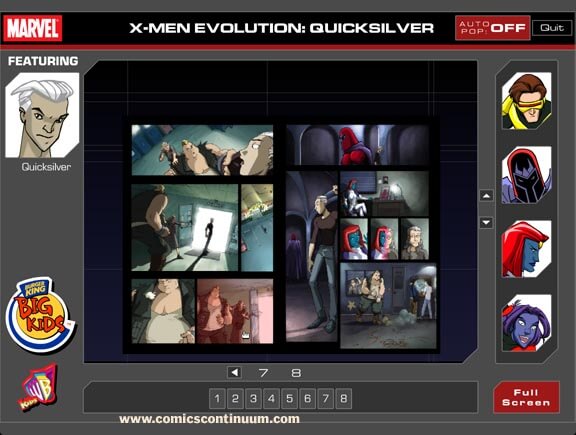Click the Quit button
Image resolution: width=576 pixels, height=435 pixels.
tap(552, 28)
